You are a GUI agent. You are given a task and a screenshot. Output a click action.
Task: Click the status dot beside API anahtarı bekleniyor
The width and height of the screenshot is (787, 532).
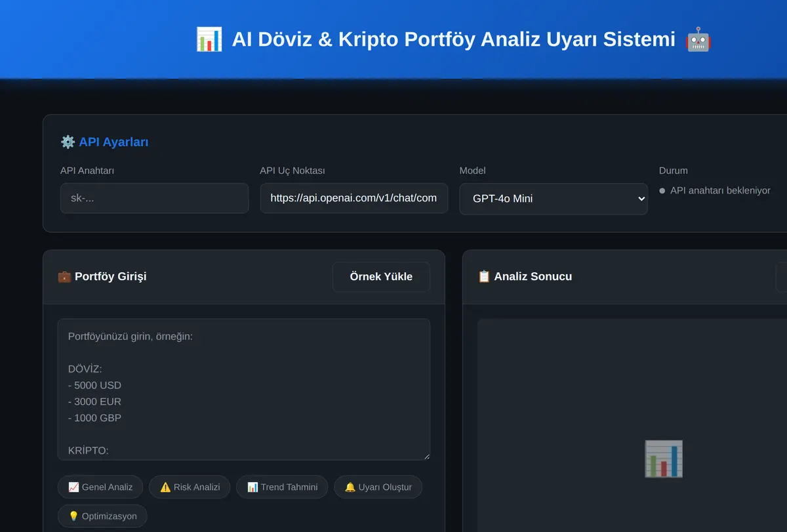[662, 191]
